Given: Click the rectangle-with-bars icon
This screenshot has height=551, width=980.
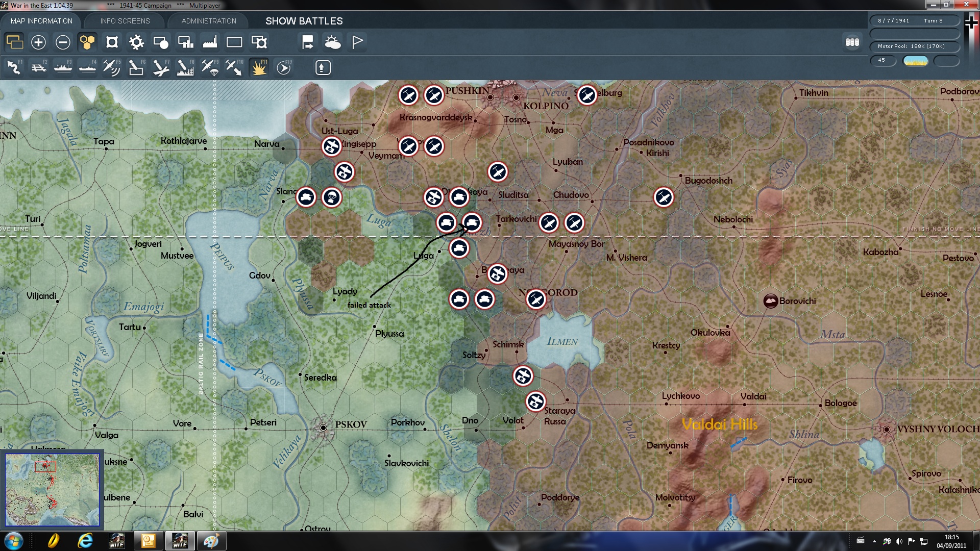Looking at the screenshot, I should coord(185,42).
